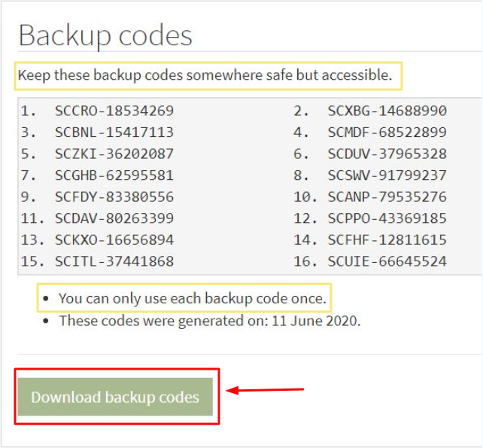Select backup code 2 SCXBG-14688990
The width and height of the screenshot is (483, 448).
coord(387,111)
